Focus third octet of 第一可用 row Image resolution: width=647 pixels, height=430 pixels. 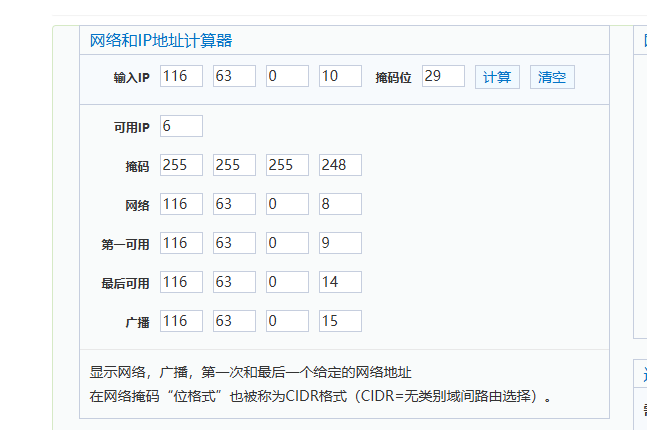(287, 243)
